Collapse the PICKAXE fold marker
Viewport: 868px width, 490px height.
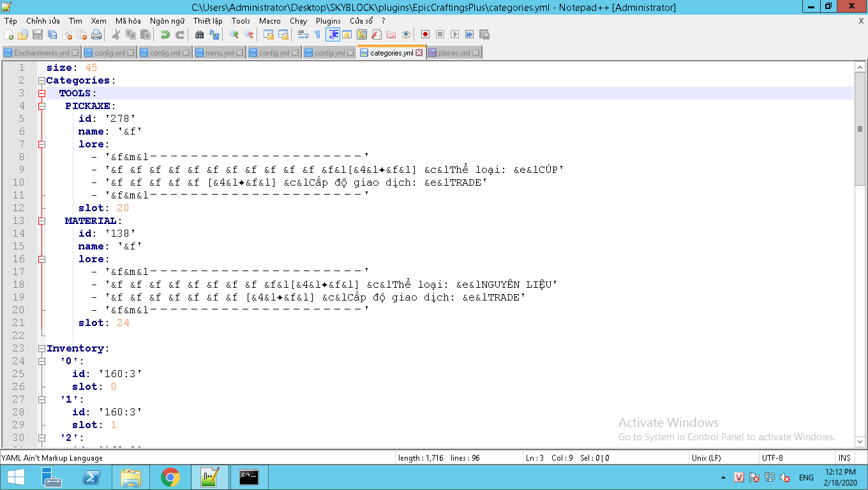click(x=41, y=106)
